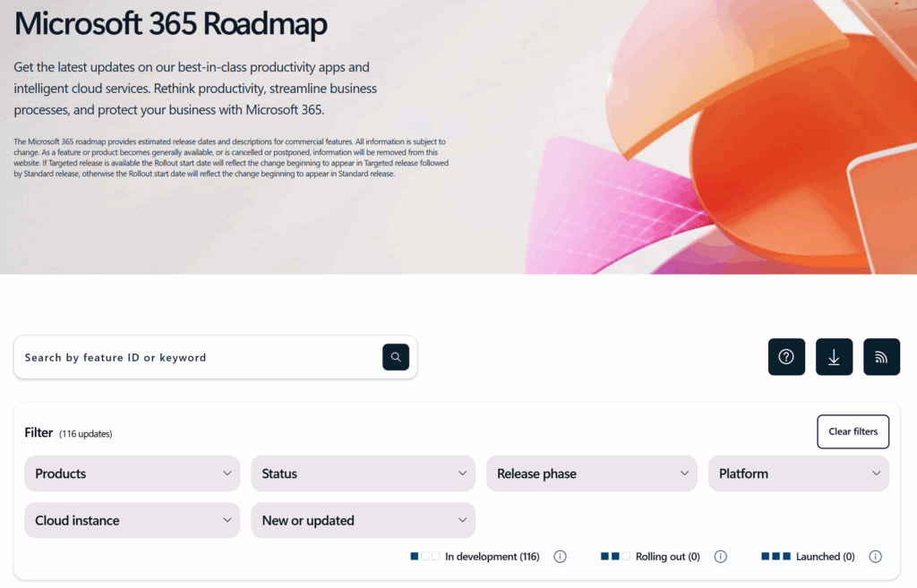The height and width of the screenshot is (588, 917).
Task: Open the RSS feed icon
Action: point(881,356)
